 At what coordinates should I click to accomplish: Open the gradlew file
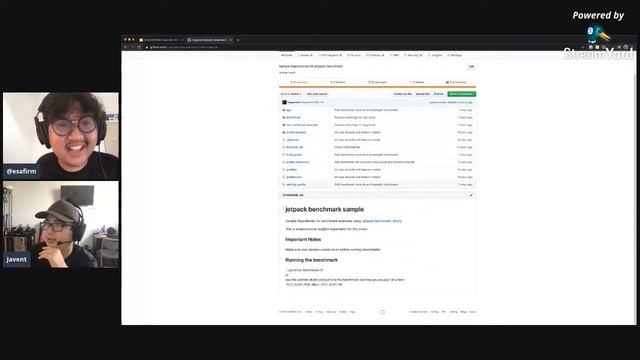pos(291,170)
